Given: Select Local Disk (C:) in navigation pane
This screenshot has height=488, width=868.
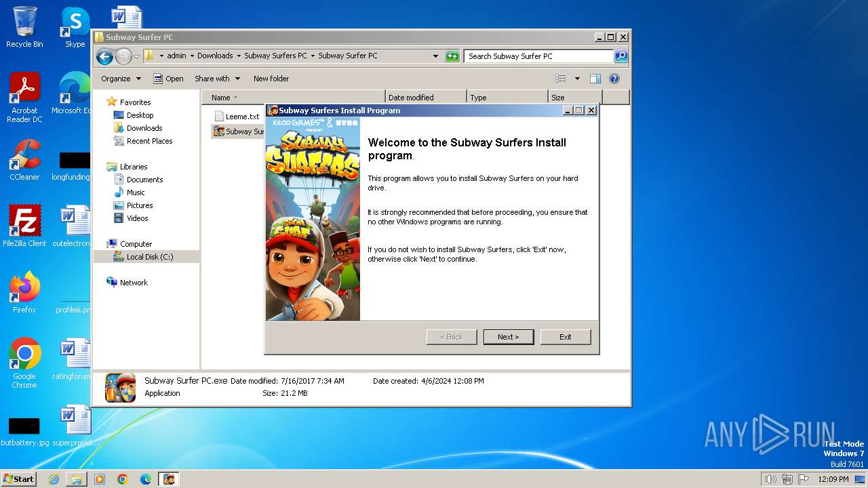Looking at the screenshot, I should 146,257.
